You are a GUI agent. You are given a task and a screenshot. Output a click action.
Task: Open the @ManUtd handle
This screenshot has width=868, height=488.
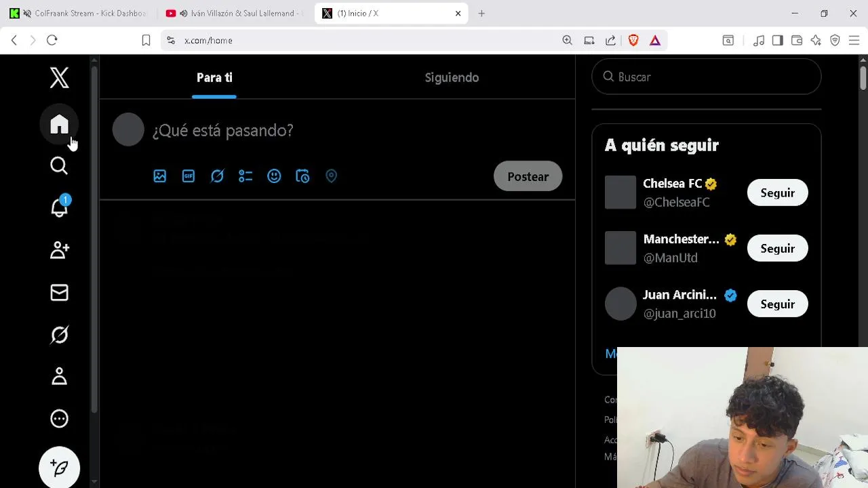[670, 258]
